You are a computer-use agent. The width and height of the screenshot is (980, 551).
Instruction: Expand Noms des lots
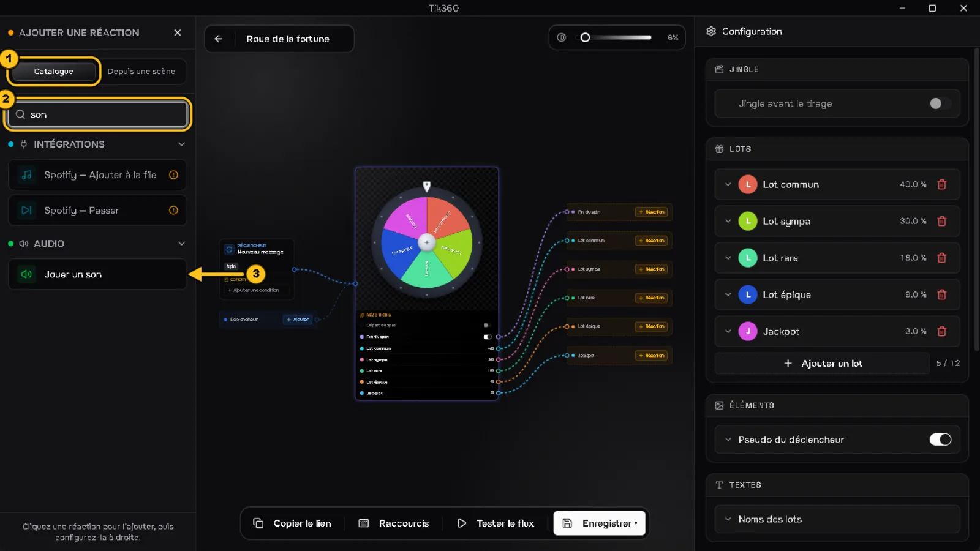coord(728,519)
